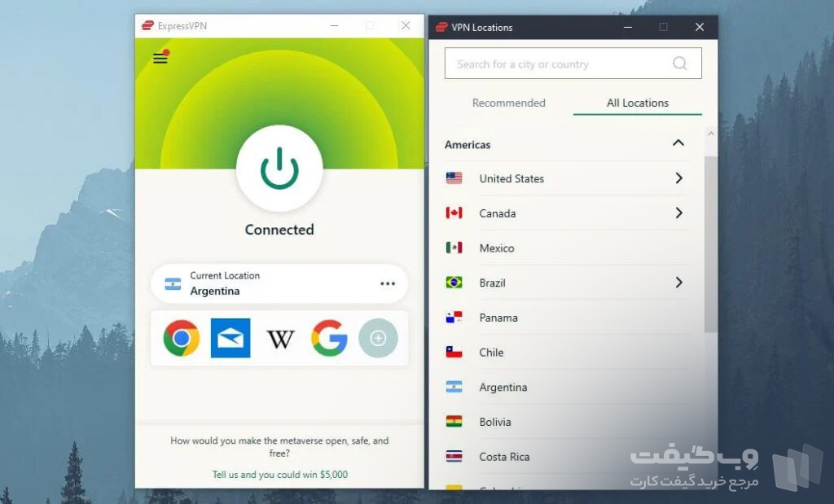
Task: Close the ExpressVPN main window
Action: click(x=406, y=25)
